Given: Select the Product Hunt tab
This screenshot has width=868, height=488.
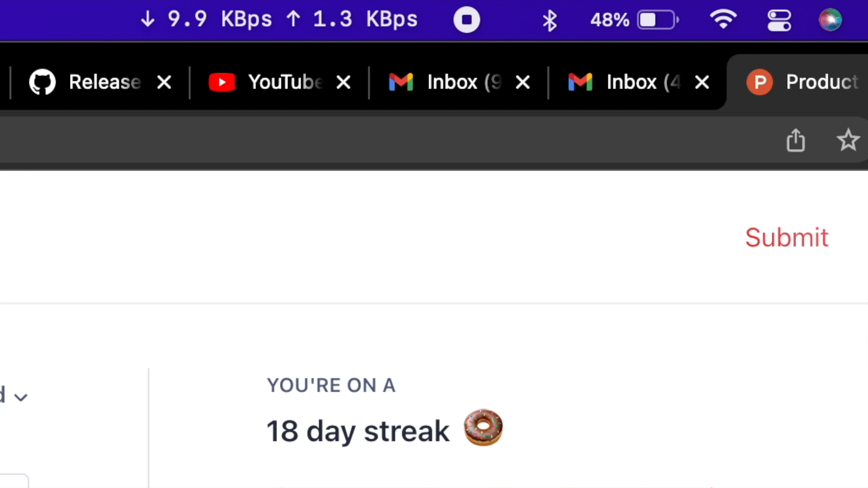Looking at the screenshot, I should [805, 82].
